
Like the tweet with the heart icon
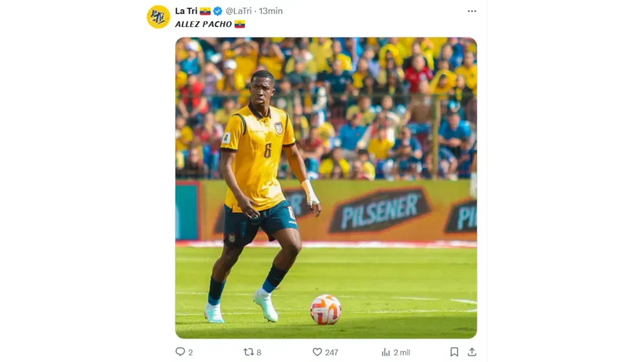pyautogui.click(x=317, y=352)
